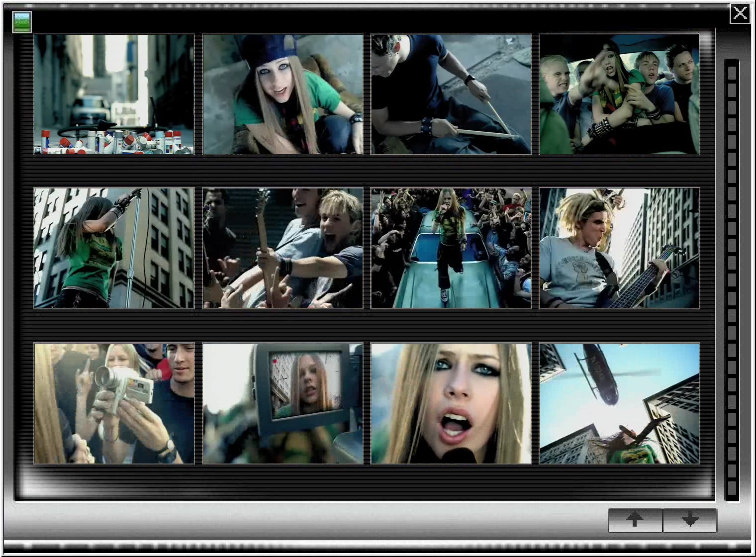
Task: Open the spray paint cans thumbnail
Action: click(x=114, y=94)
